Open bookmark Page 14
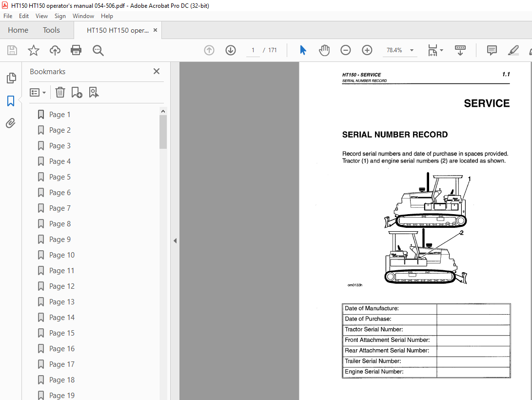The image size is (532, 400). pyautogui.click(x=62, y=318)
